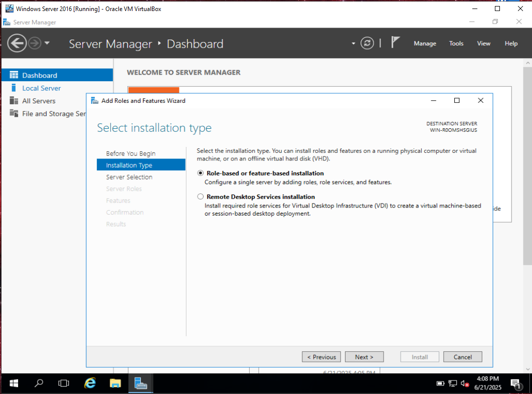The height and width of the screenshot is (394, 532).
Task: Open the notifications flag icon
Action: pyautogui.click(x=395, y=43)
